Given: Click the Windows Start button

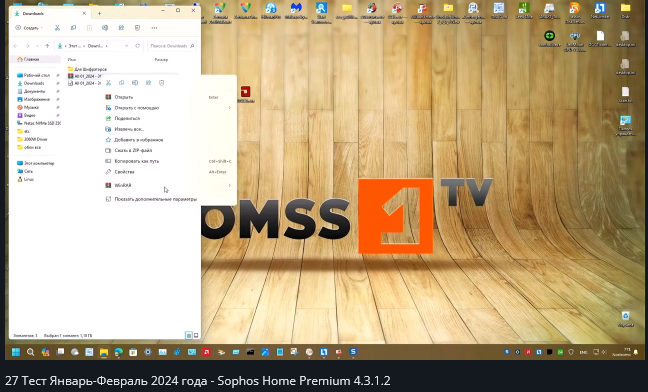Looking at the screenshot, I should [x=16, y=352].
